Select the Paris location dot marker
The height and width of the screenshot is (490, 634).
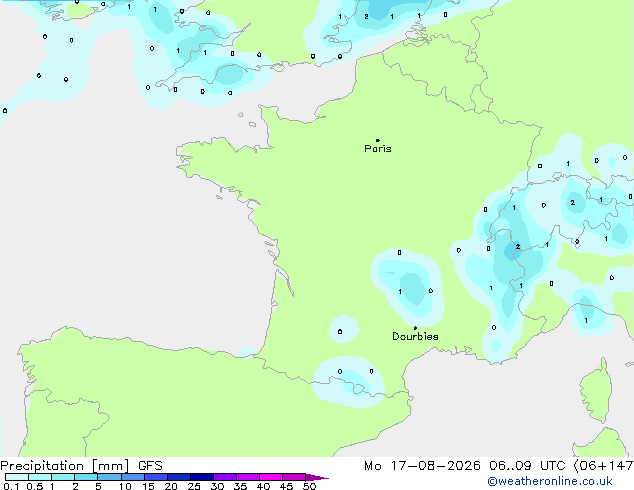(x=378, y=140)
